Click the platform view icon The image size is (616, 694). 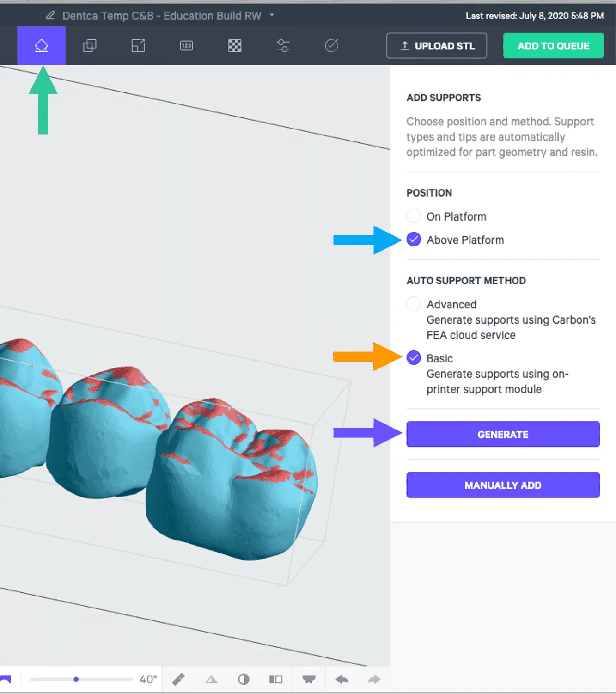coord(309,679)
